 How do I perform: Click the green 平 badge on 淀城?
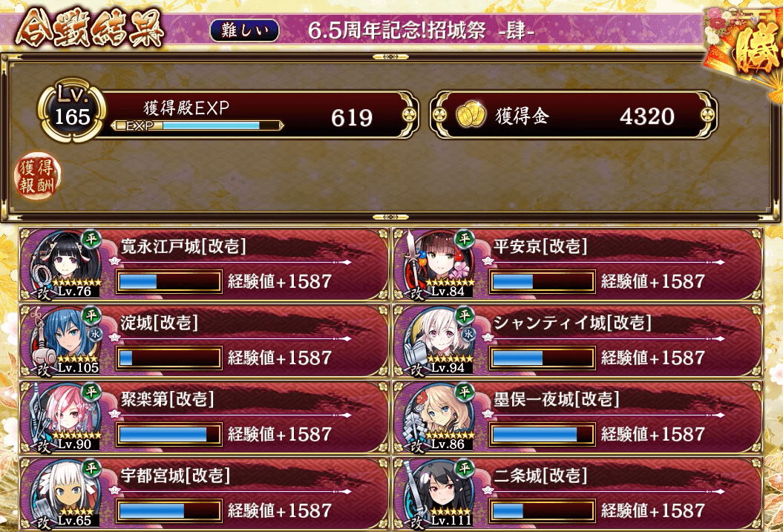91,315
